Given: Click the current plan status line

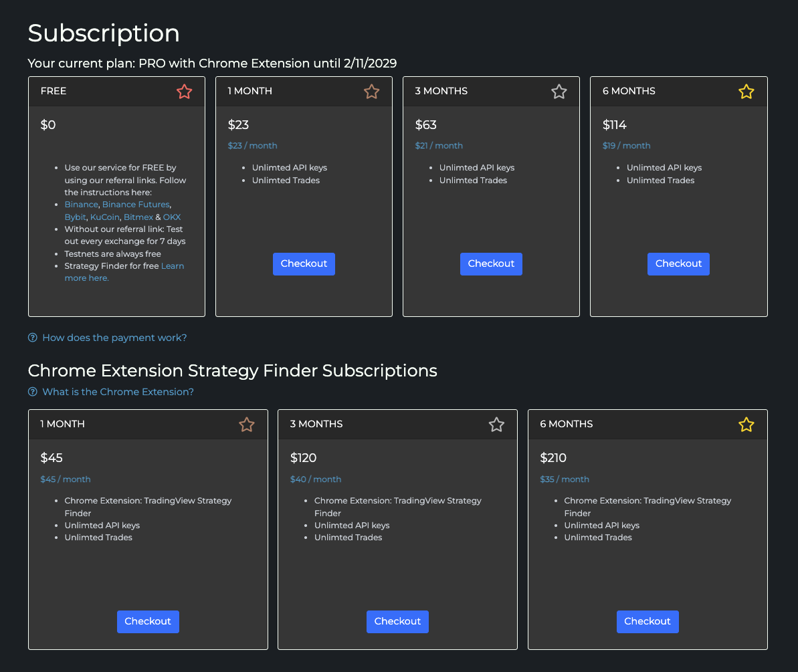Looking at the screenshot, I should (x=212, y=63).
